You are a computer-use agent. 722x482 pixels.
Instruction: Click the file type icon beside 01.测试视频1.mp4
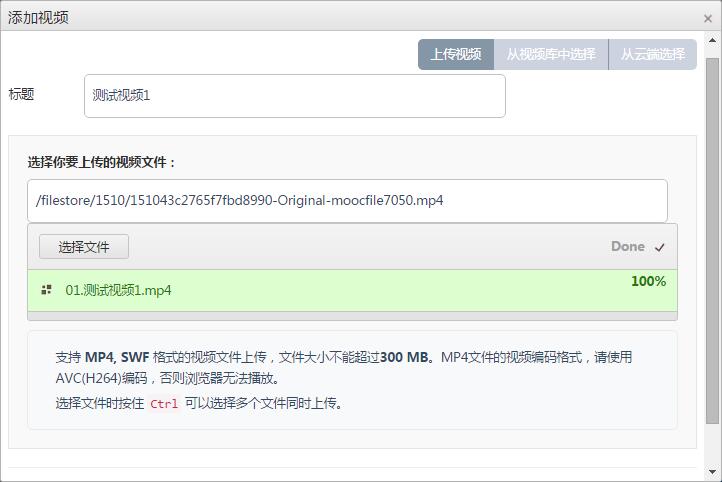pyautogui.click(x=46, y=290)
